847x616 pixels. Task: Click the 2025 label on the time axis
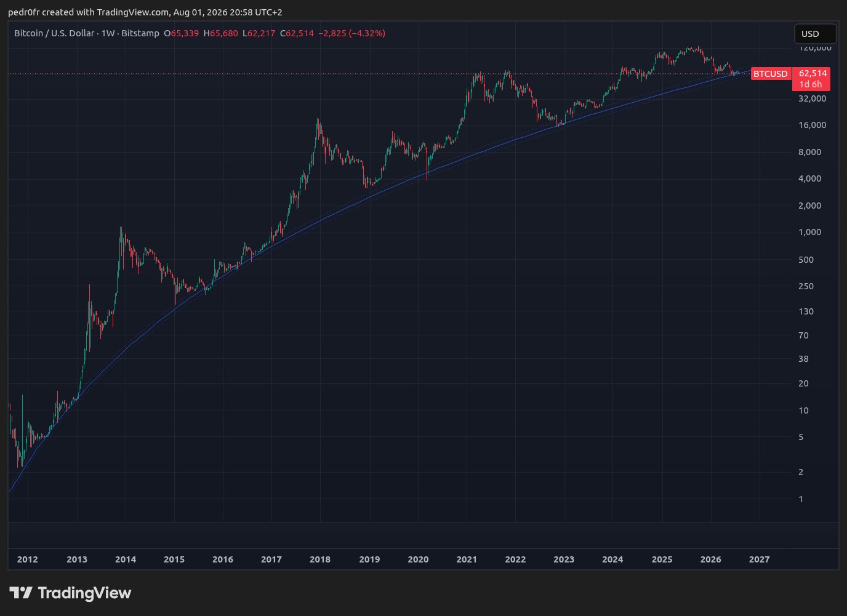(x=662, y=559)
